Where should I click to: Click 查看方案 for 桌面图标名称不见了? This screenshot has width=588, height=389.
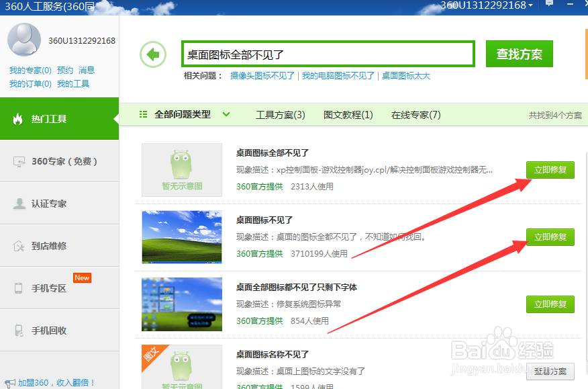tap(550, 372)
